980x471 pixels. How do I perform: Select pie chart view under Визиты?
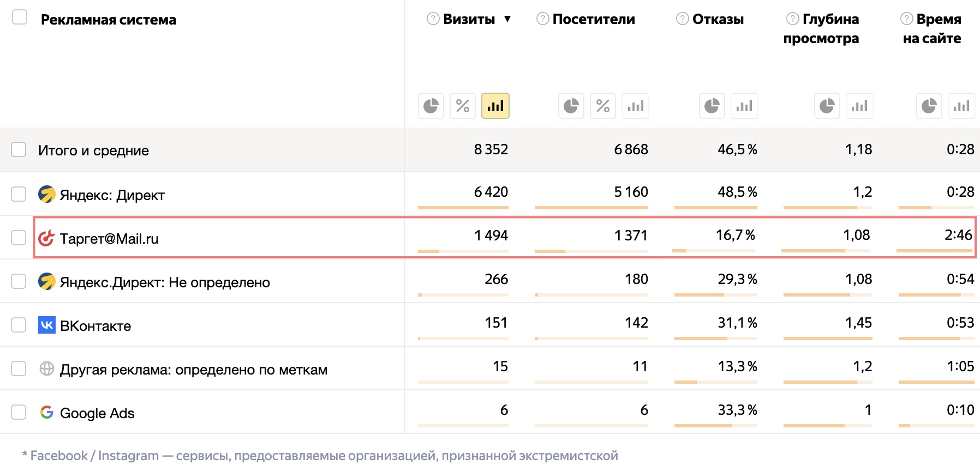[x=431, y=106]
